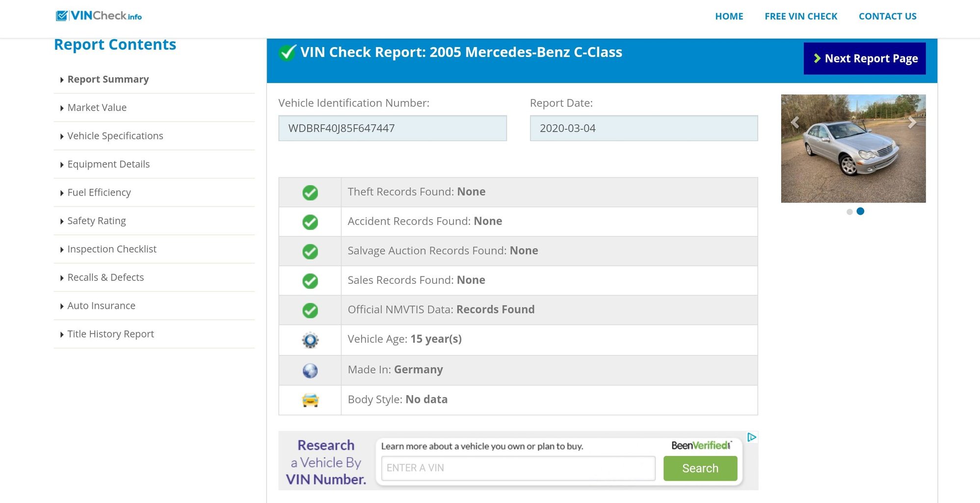
Task: Click the BeenVerified logo in the ad
Action: pyautogui.click(x=701, y=445)
